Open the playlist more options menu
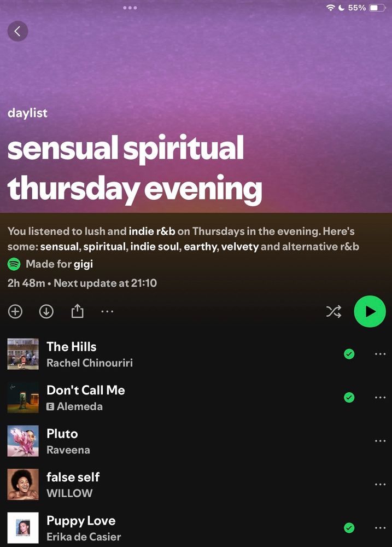This screenshot has height=547, width=392. point(107,311)
